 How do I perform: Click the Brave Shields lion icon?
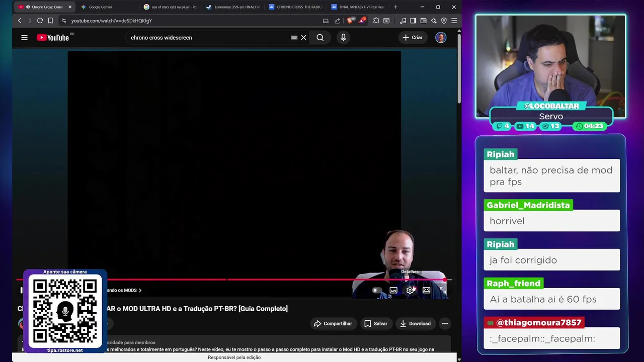pyautogui.click(x=350, y=21)
